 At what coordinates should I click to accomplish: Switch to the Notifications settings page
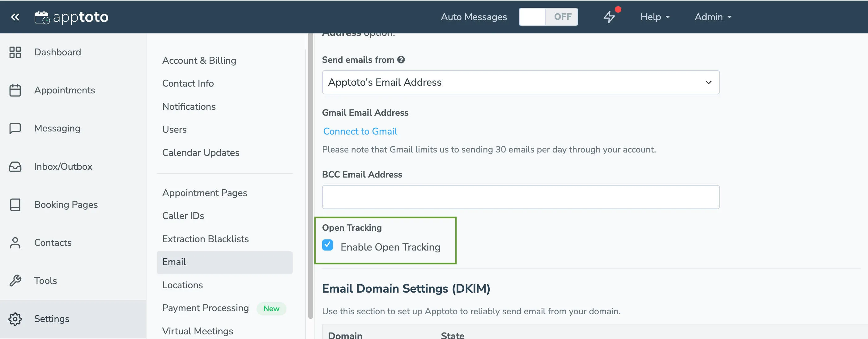(x=189, y=106)
